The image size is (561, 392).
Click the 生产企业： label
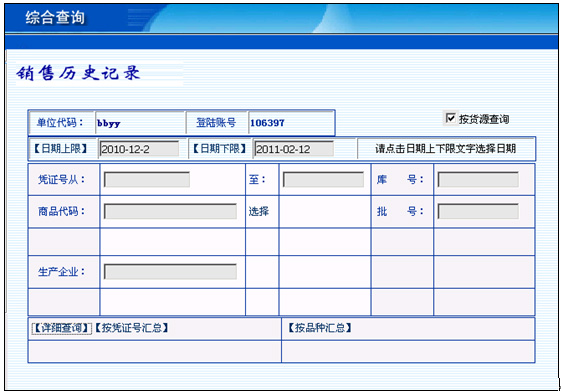62,272
